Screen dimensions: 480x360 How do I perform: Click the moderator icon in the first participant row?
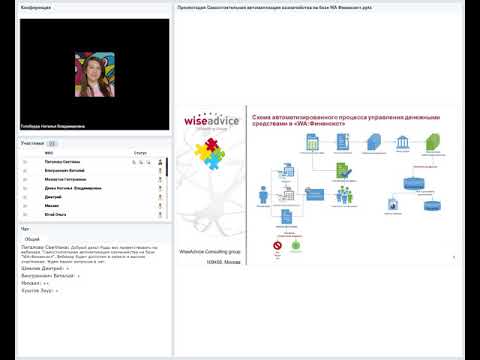(x=160, y=162)
